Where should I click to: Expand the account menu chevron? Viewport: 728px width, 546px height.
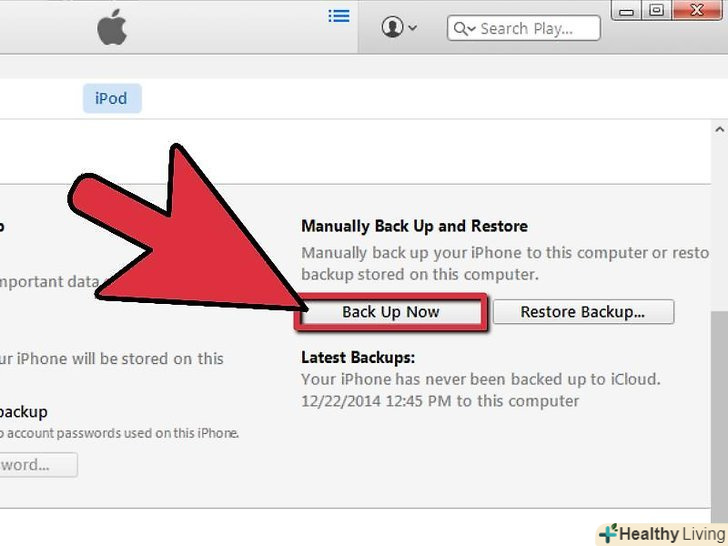pyautogui.click(x=412, y=28)
